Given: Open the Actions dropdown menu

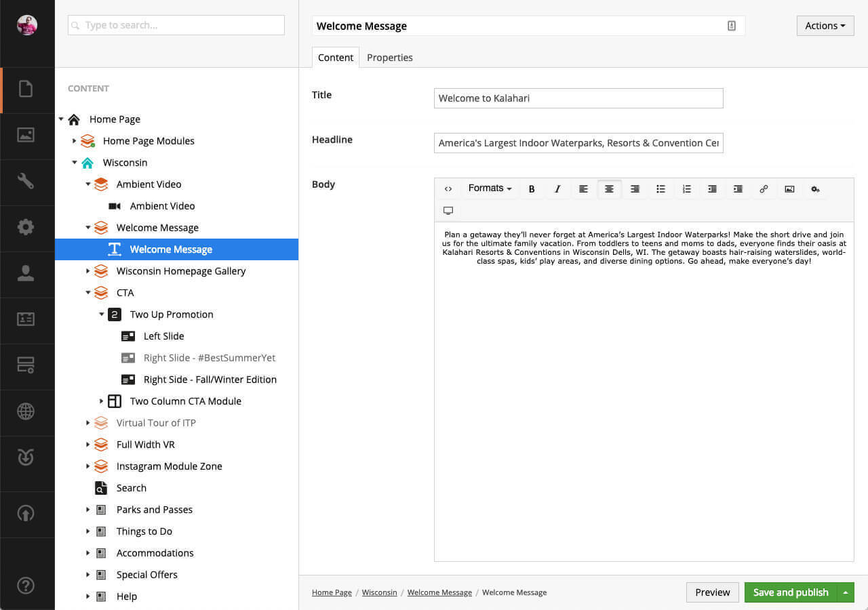Looking at the screenshot, I should pyautogui.click(x=825, y=26).
